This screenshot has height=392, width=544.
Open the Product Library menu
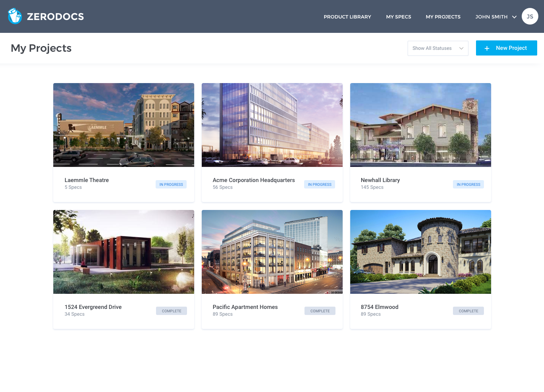click(347, 17)
